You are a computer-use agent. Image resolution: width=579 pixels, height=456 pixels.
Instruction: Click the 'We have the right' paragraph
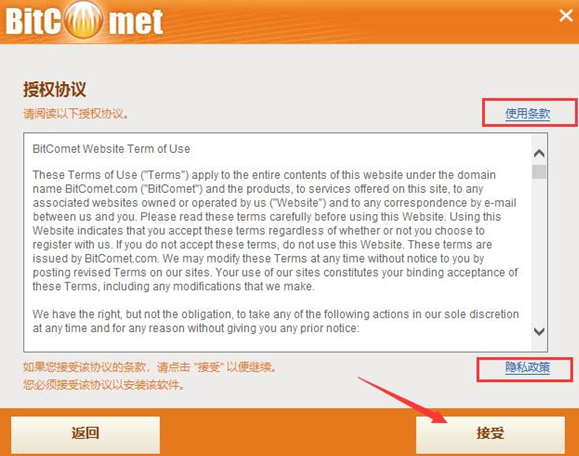point(275,321)
